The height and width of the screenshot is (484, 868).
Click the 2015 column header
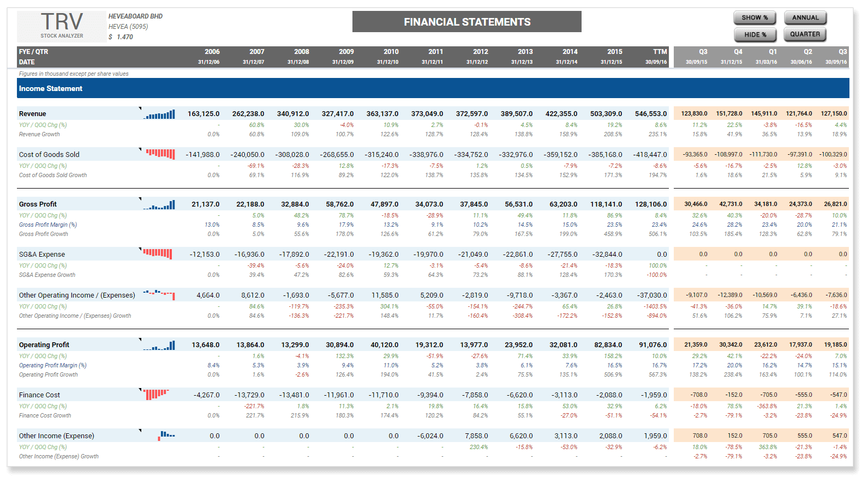[x=615, y=52]
